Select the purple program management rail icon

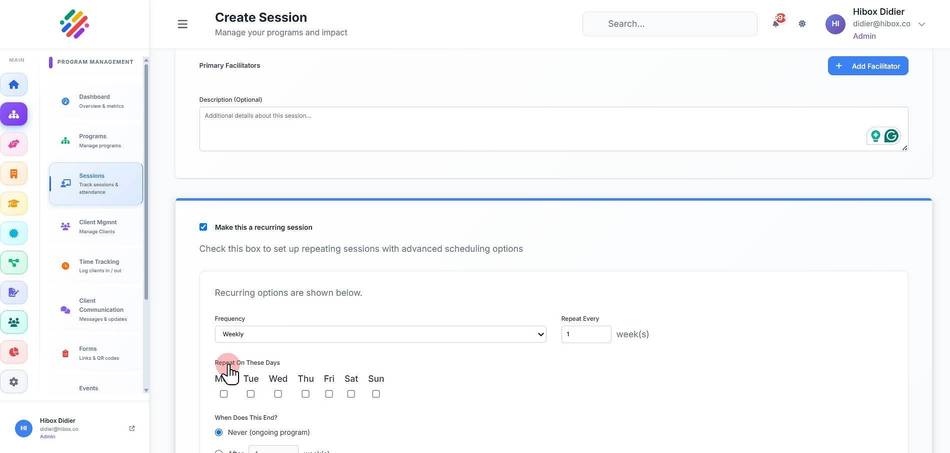(13, 114)
